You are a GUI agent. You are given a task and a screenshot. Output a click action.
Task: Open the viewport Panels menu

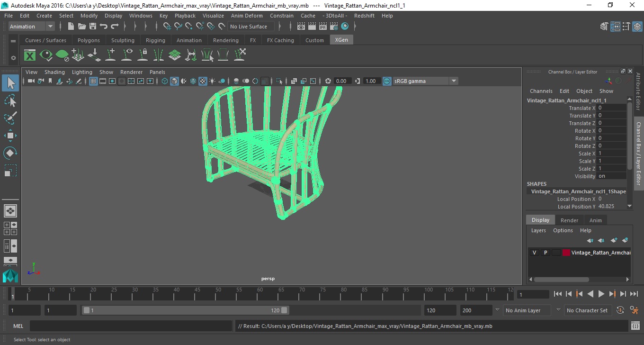[157, 72]
